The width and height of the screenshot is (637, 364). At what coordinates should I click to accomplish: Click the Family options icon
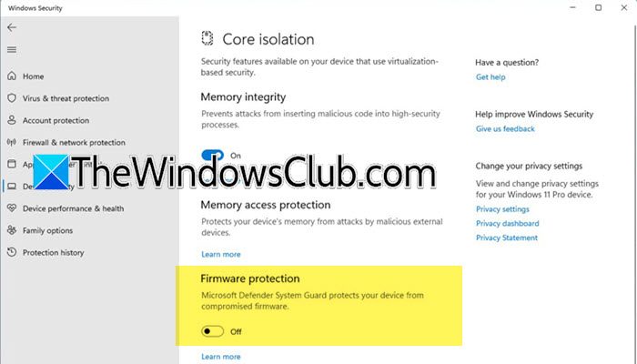tap(11, 230)
